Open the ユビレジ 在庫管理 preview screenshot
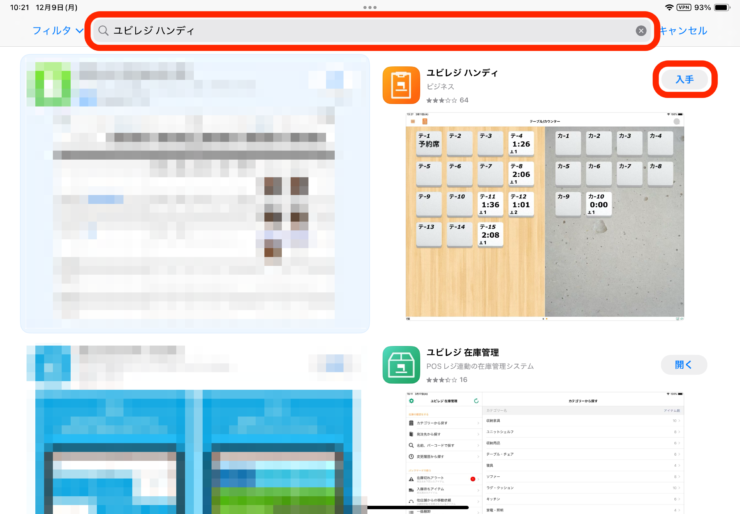The height and width of the screenshot is (514, 740). click(x=545, y=453)
